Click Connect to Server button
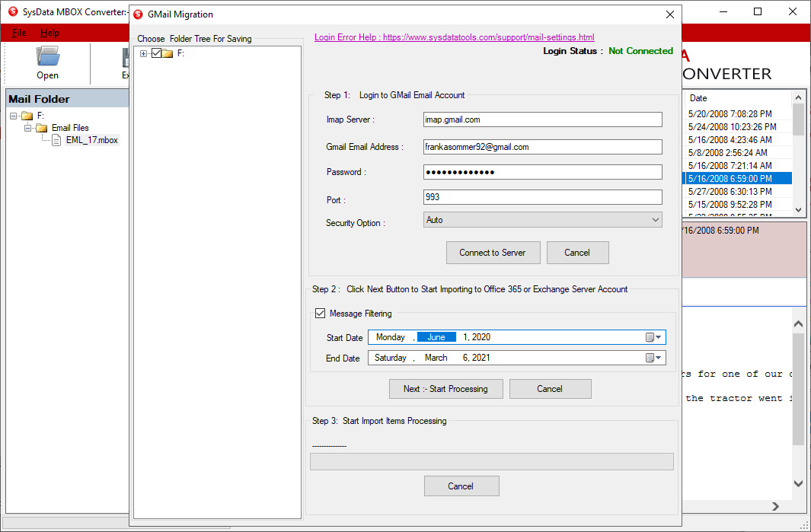Screen dimensions: 811x532 pyautogui.click(x=493, y=252)
